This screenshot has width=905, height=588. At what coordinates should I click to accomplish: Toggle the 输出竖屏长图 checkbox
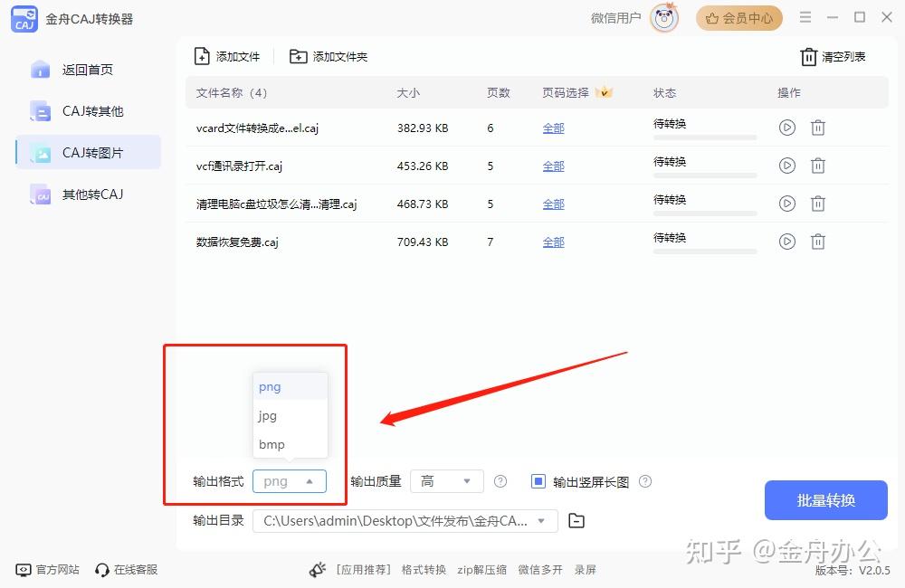[x=538, y=480]
